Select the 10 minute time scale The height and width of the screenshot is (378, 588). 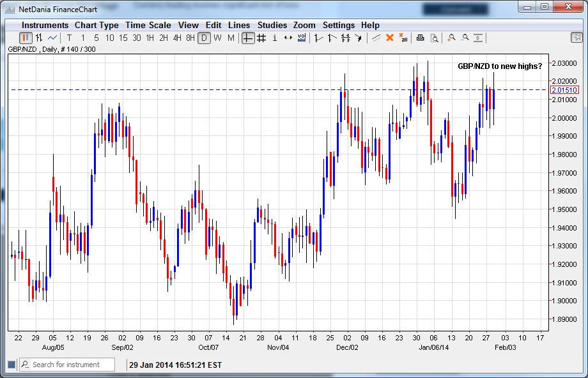coord(109,38)
